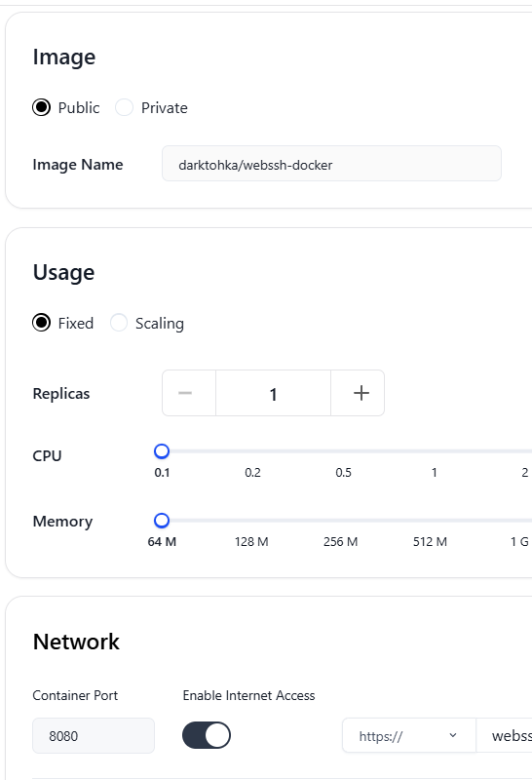Set Memory slider to 512 M
This screenshot has width=532, height=780.
[x=430, y=521]
